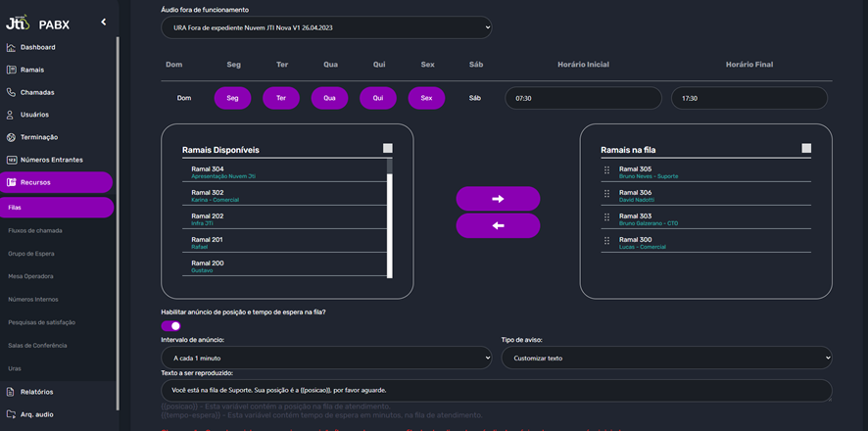Click drag handle icon for Ramal 305

607,170
